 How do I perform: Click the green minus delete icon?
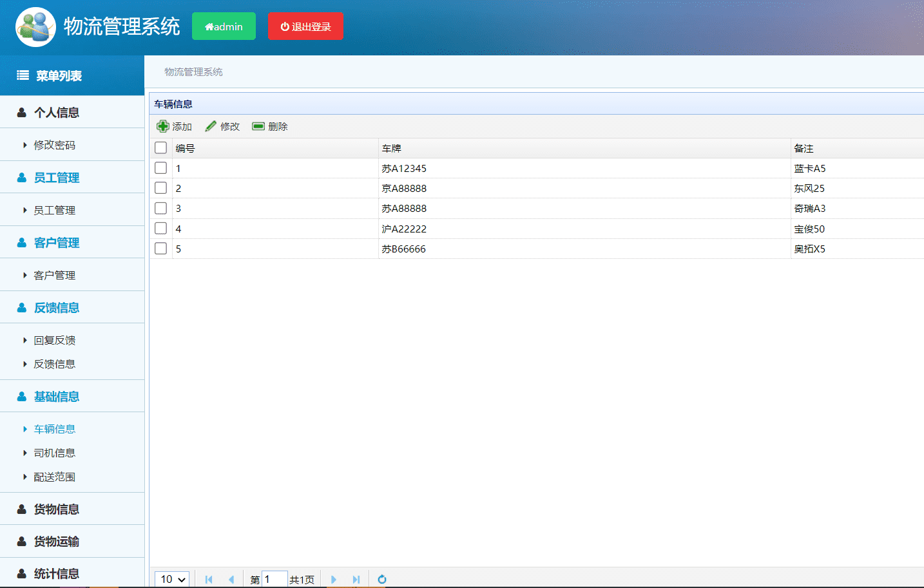pyautogui.click(x=258, y=126)
